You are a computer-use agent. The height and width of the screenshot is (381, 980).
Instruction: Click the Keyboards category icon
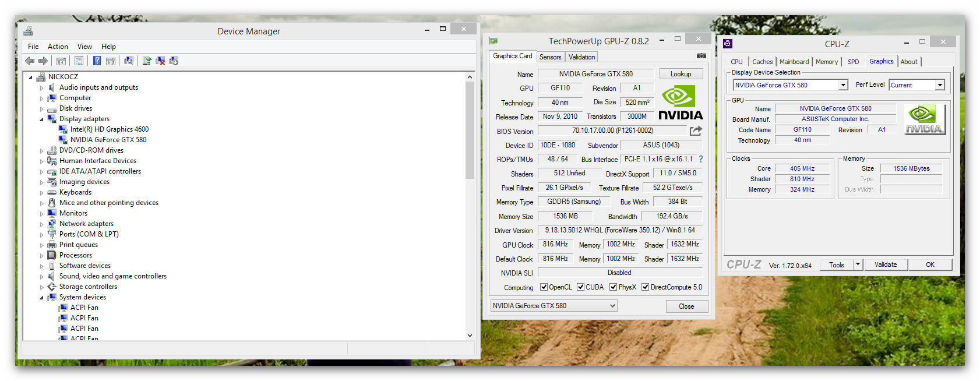[52, 192]
